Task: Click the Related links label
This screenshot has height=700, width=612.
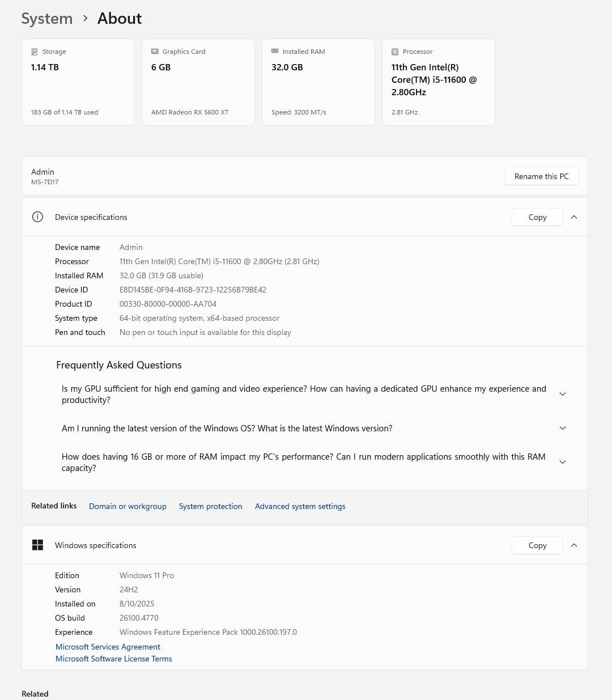Action: pyautogui.click(x=54, y=506)
